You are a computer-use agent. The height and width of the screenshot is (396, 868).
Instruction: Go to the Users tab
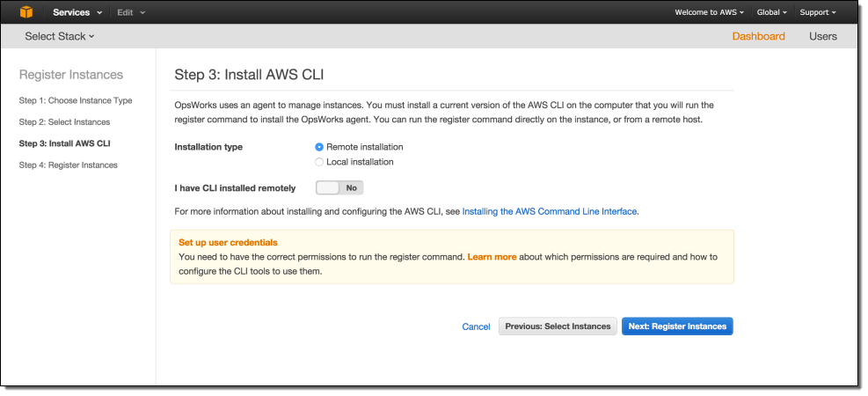[x=823, y=36]
